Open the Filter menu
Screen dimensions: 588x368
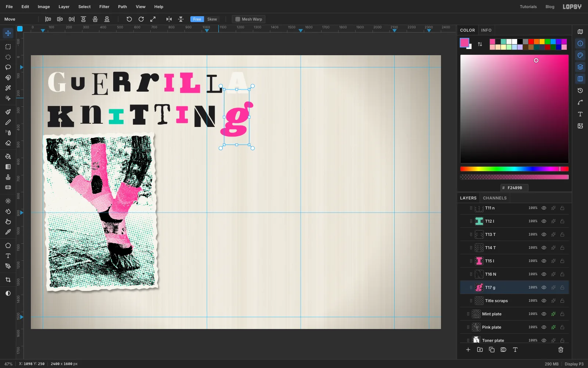[104, 7]
